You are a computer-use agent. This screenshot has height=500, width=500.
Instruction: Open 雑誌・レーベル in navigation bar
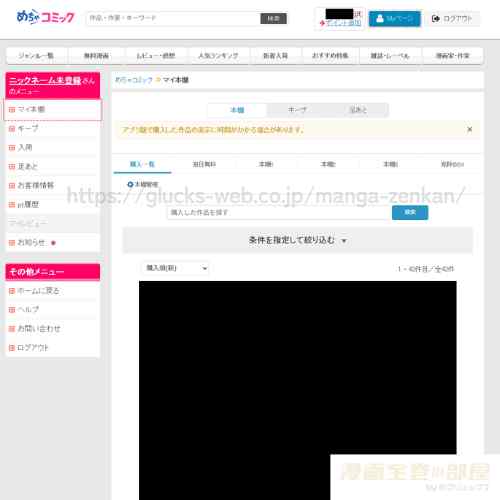point(390,56)
